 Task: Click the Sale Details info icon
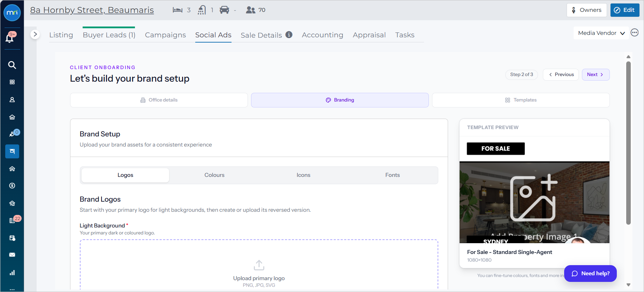click(289, 35)
